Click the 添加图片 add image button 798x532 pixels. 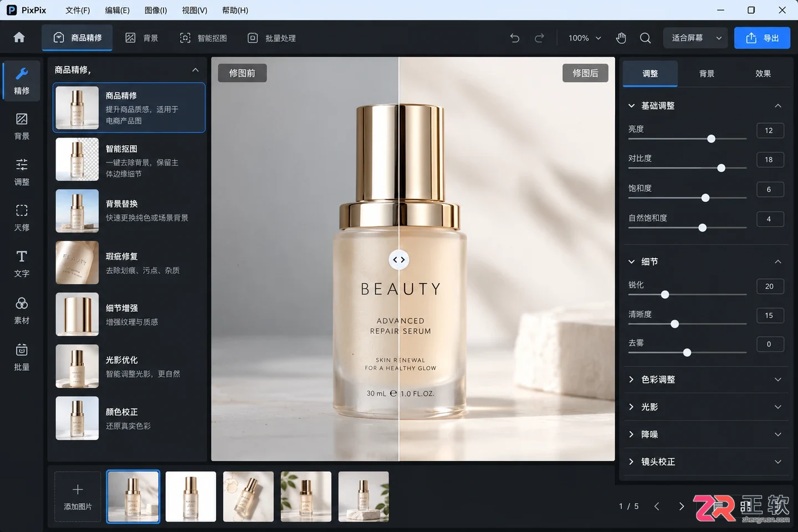(x=78, y=497)
